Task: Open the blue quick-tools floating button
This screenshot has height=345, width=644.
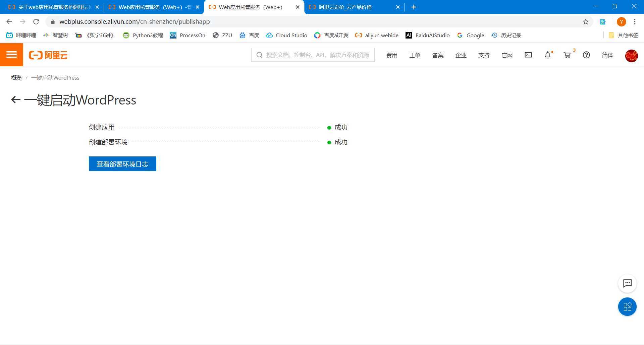Action: (x=627, y=306)
